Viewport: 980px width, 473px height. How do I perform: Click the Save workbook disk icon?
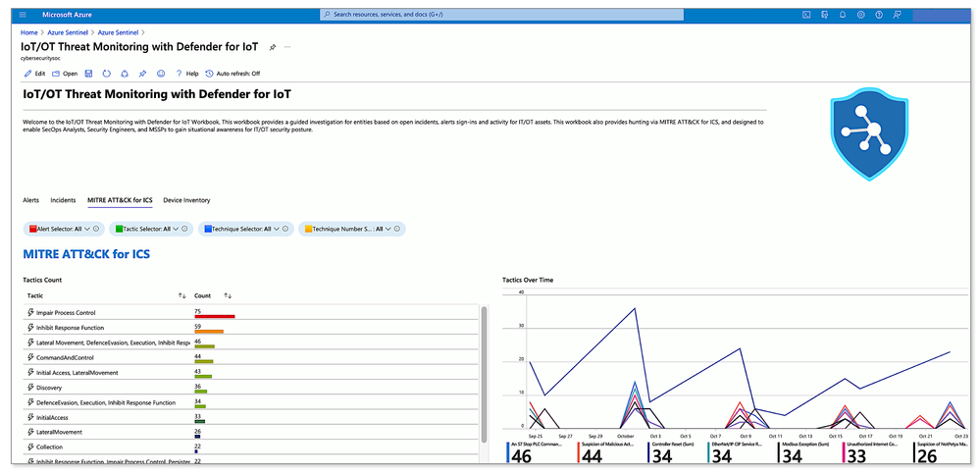[88, 73]
